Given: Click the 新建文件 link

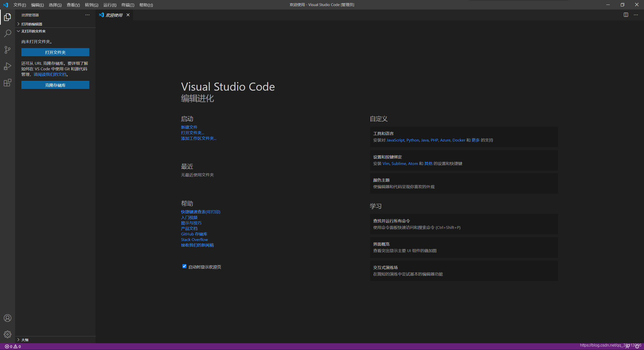Looking at the screenshot, I should 189,127.
